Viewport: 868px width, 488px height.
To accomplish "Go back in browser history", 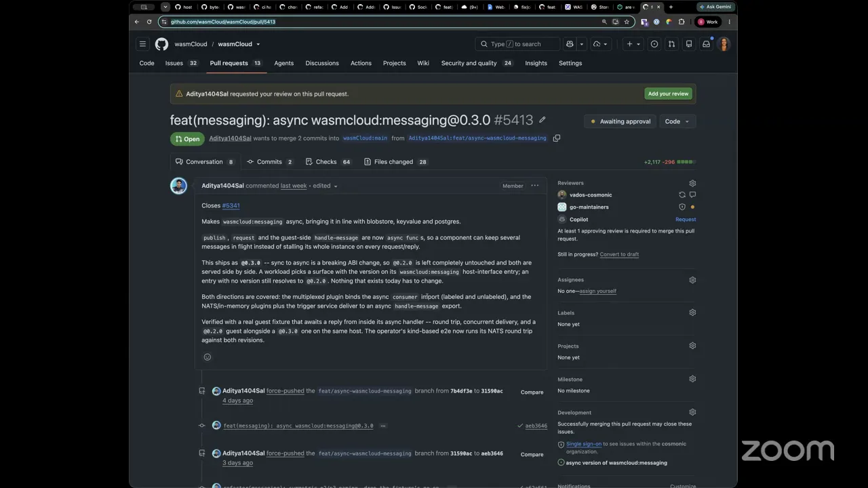I will pyautogui.click(x=137, y=22).
